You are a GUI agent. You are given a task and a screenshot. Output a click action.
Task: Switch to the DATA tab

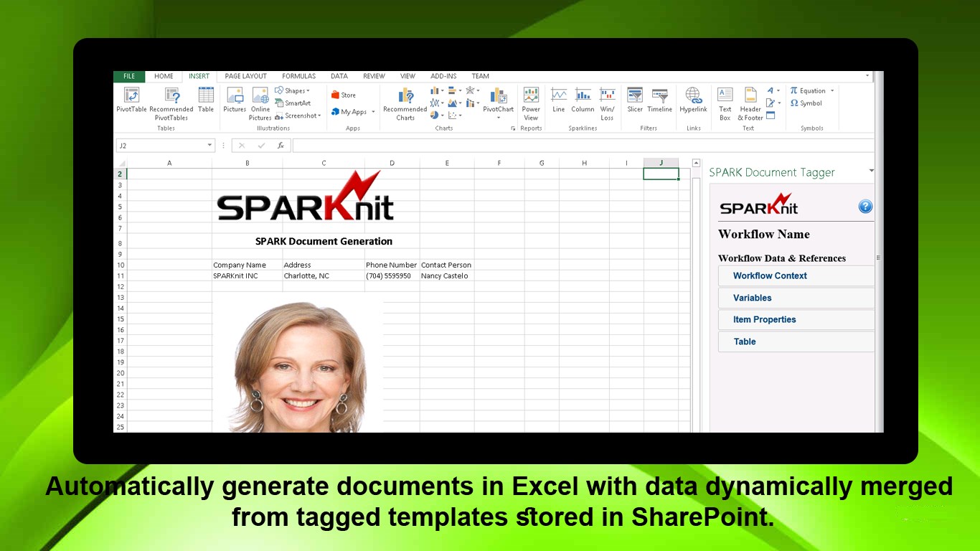click(x=339, y=76)
